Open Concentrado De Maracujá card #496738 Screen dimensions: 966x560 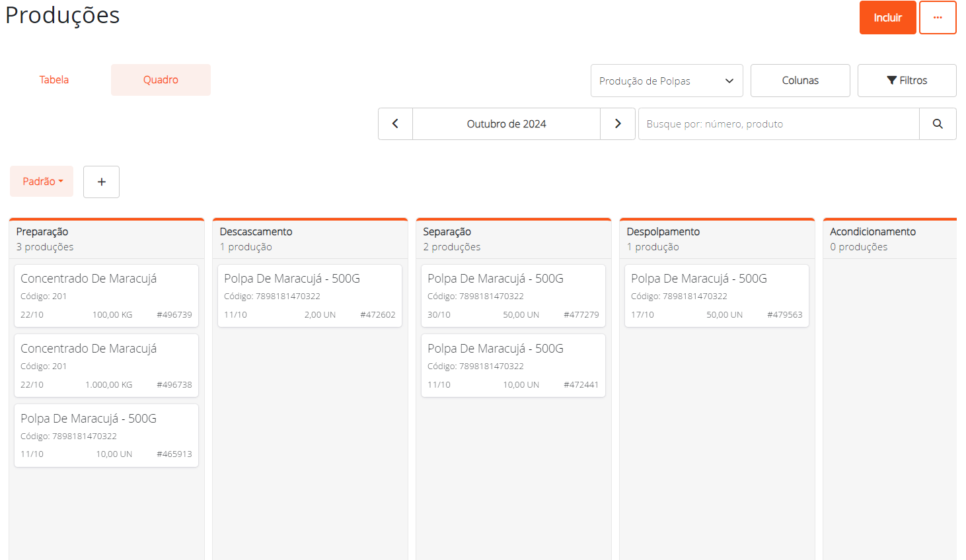106,366
